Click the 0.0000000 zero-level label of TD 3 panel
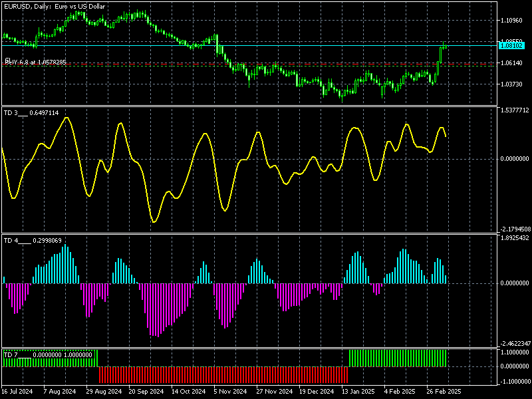The height and width of the screenshot is (399, 532). coord(514,158)
